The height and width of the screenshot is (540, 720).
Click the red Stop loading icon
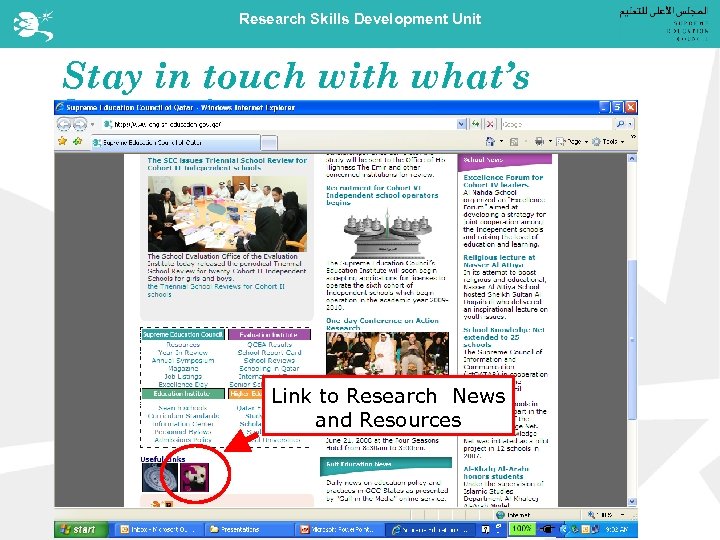[x=490, y=124]
